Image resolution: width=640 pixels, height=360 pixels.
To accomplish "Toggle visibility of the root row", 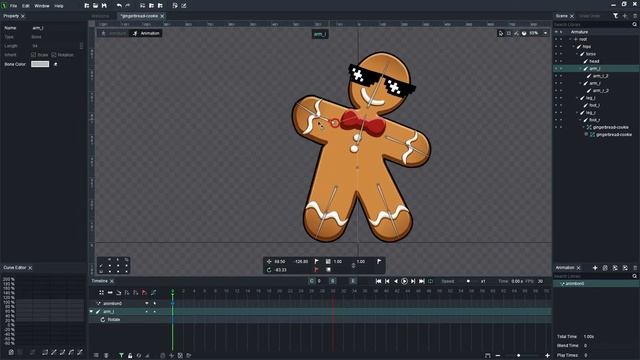I will (x=556, y=39).
